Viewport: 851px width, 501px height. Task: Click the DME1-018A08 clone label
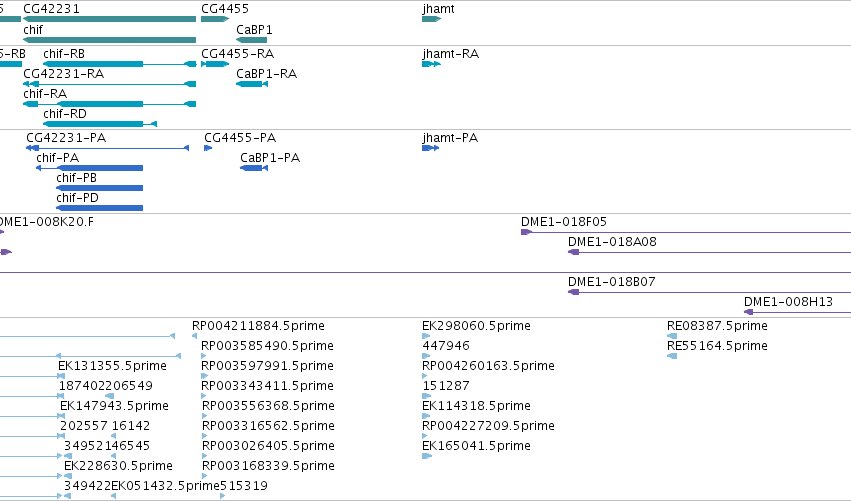(x=612, y=242)
